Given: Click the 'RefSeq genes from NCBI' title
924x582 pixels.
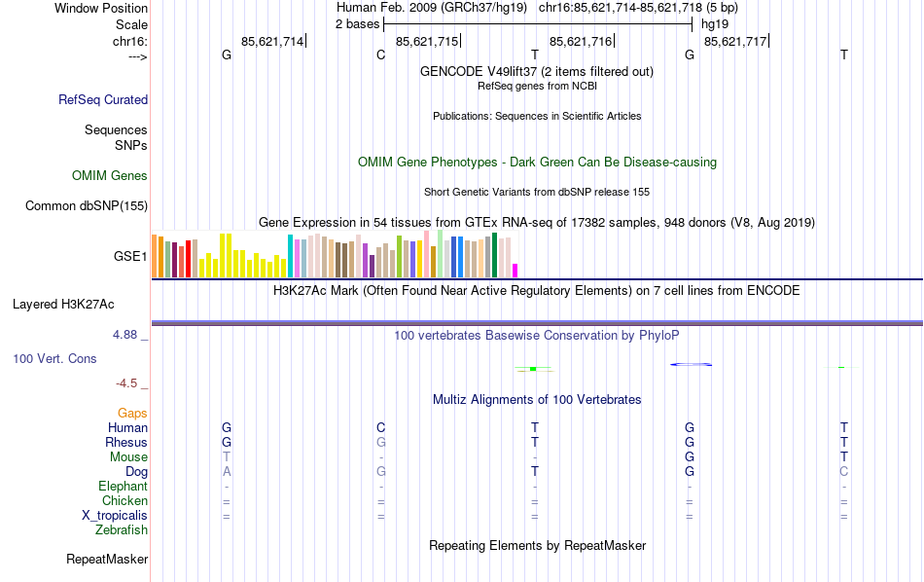Looking at the screenshot, I should pyautogui.click(x=538, y=86).
